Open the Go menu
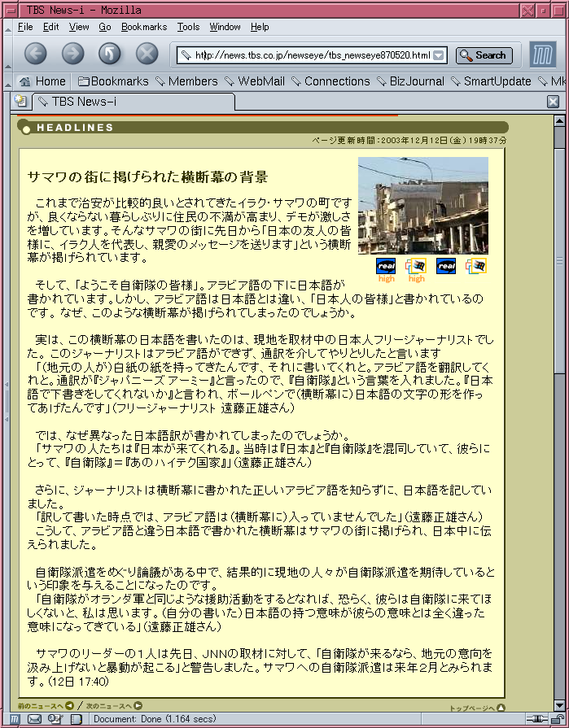 [105, 27]
